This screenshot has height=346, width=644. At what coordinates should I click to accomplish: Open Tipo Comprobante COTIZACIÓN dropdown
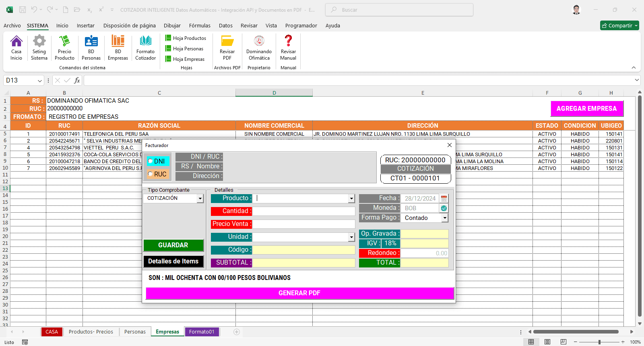[200, 198]
